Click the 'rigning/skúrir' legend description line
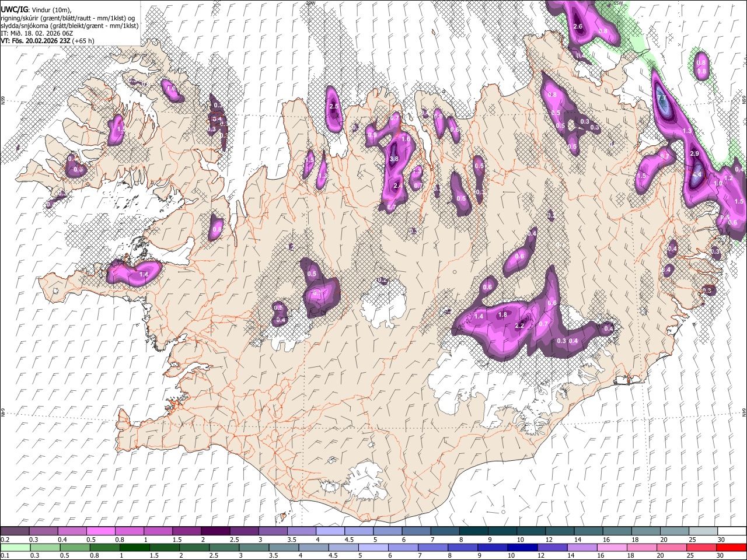 (x=68, y=18)
